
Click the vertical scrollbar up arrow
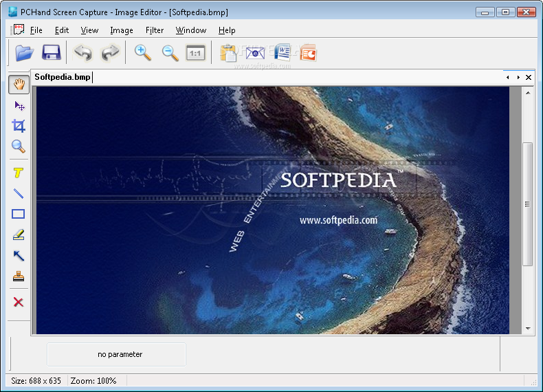coord(528,93)
